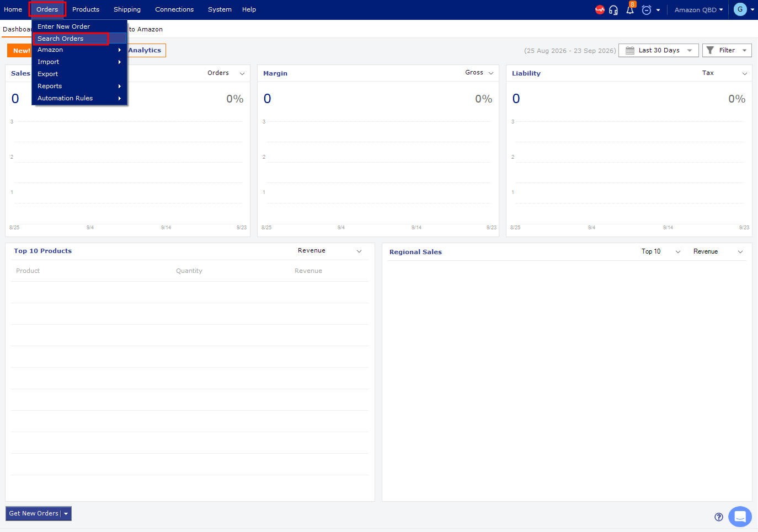Open the Amazon QBD account dropdown

pos(698,10)
